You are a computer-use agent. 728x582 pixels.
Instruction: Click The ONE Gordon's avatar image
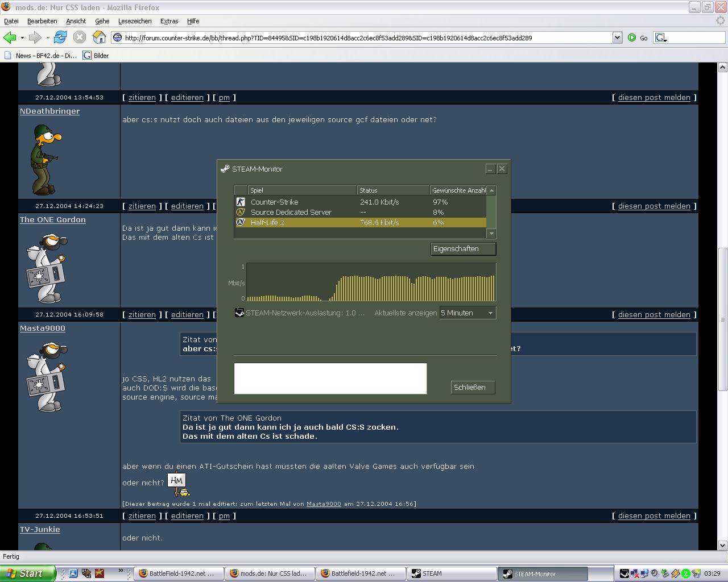pos(47,268)
